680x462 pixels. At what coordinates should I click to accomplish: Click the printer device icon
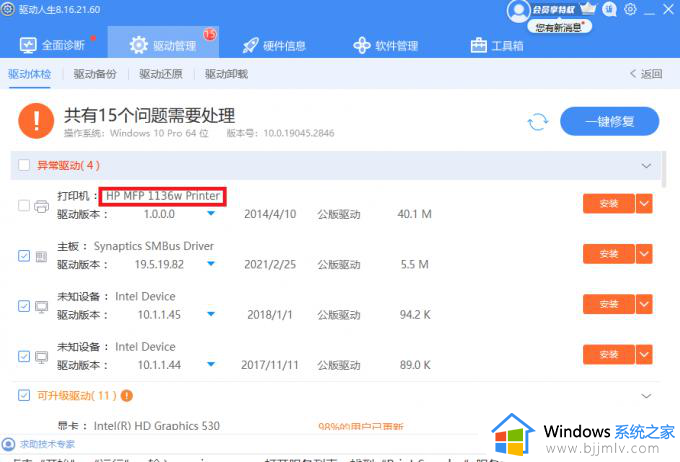(x=42, y=206)
